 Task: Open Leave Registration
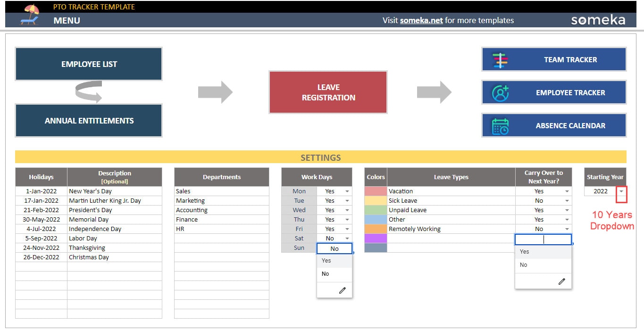pyautogui.click(x=328, y=92)
